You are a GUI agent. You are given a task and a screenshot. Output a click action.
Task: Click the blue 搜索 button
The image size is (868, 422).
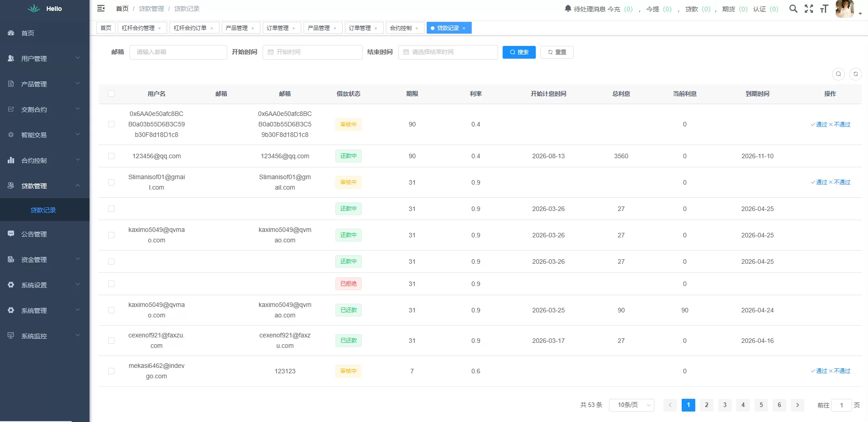point(519,52)
